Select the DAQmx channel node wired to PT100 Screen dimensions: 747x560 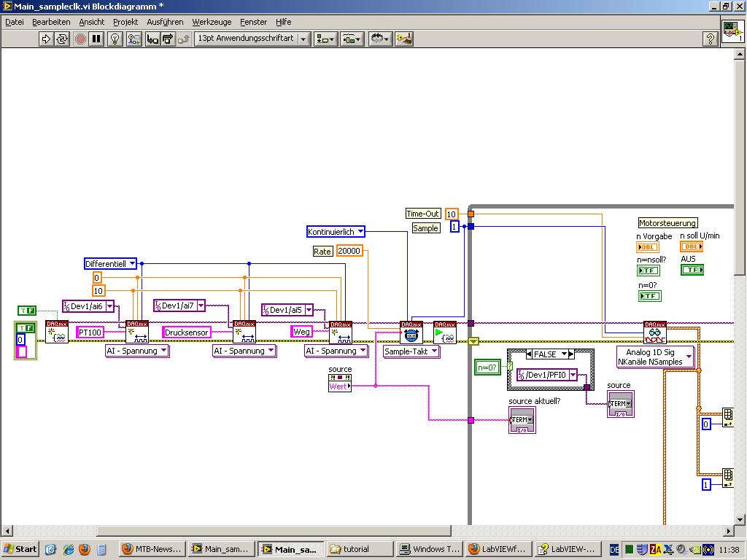(137, 332)
